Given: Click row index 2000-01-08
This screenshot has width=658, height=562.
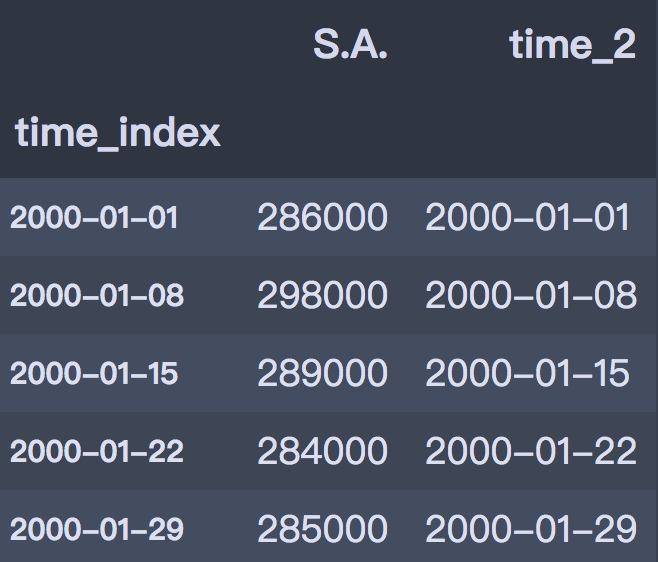Looking at the screenshot, I should 97,295.
